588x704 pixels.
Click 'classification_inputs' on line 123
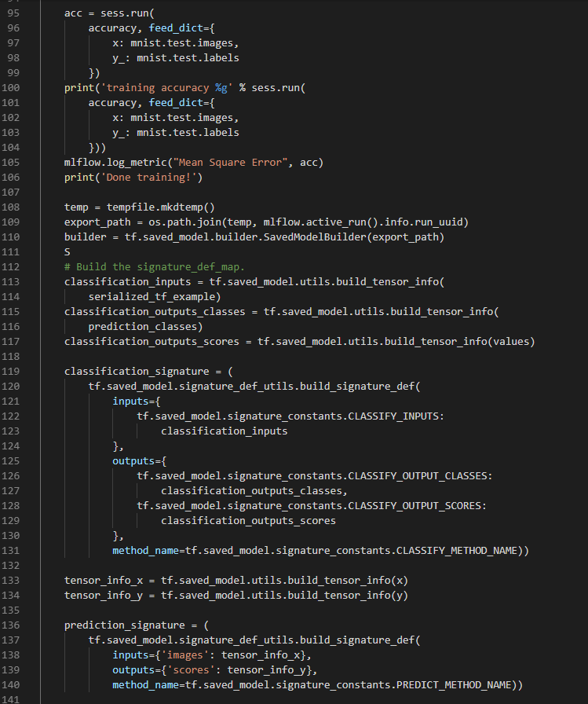coord(225,431)
